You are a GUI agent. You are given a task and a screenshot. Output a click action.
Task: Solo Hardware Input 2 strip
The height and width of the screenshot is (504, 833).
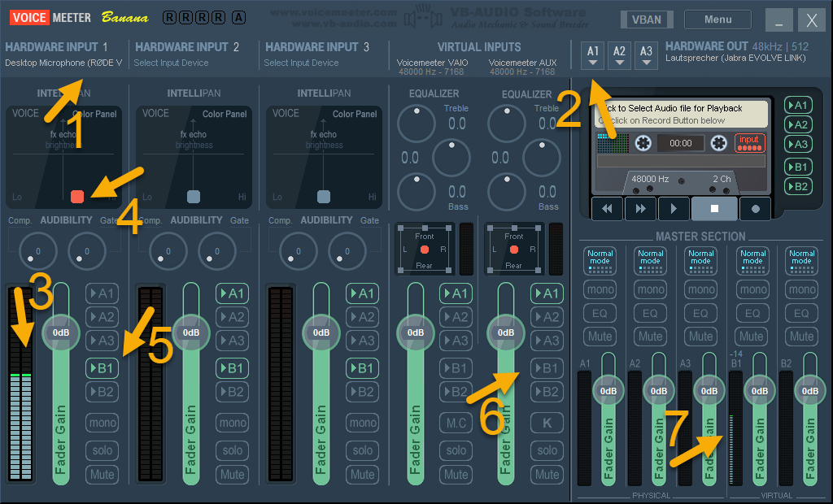click(x=232, y=450)
